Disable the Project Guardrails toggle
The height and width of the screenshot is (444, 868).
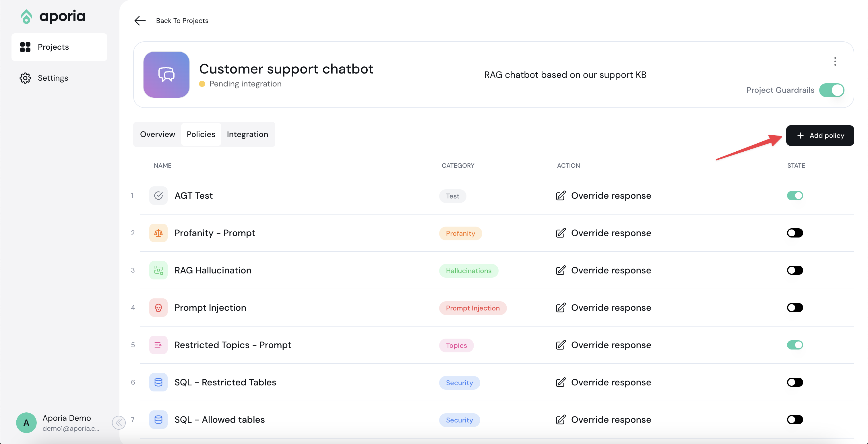[831, 90]
